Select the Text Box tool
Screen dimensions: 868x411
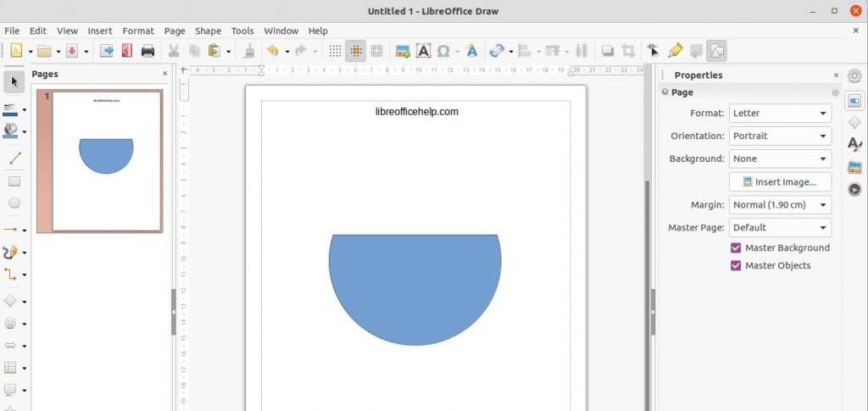pyautogui.click(x=424, y=51)
